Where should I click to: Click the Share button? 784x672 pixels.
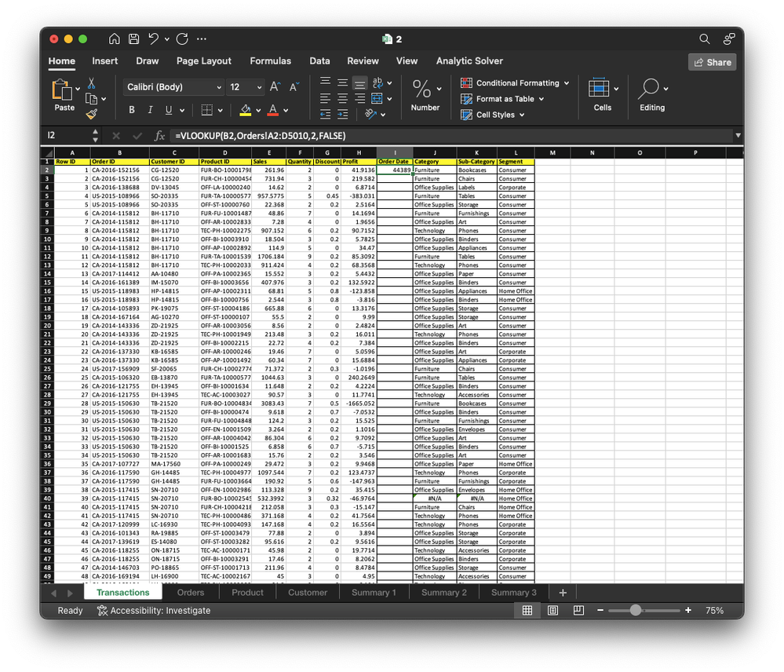click(714, 61)
